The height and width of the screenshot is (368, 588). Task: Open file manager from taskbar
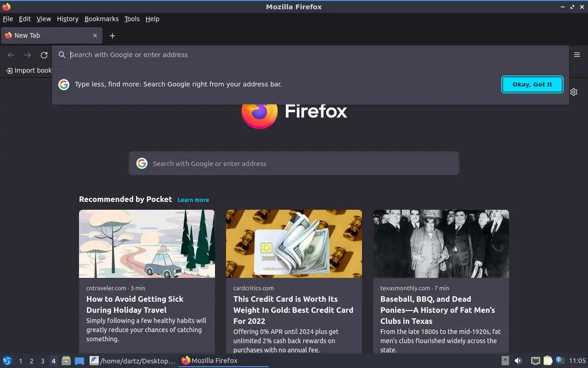pos(66,361)
